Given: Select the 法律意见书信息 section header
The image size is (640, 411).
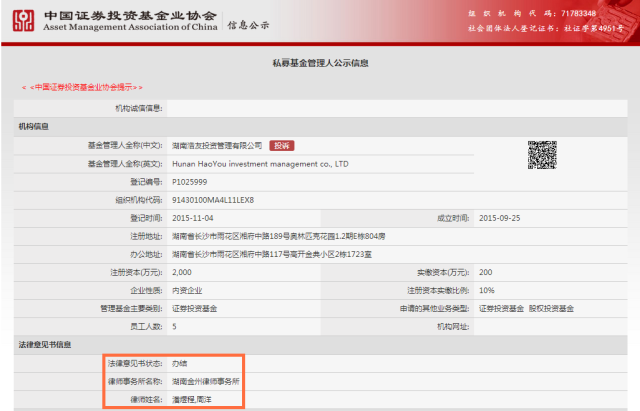Looking at the screenshot, I should pyautogui.click(x=44, y=344).
